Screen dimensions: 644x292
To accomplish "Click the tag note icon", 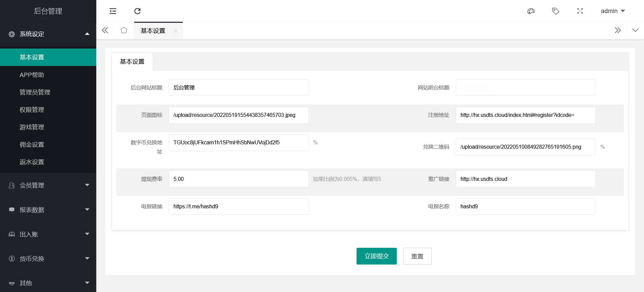I will tap(555, 11).
